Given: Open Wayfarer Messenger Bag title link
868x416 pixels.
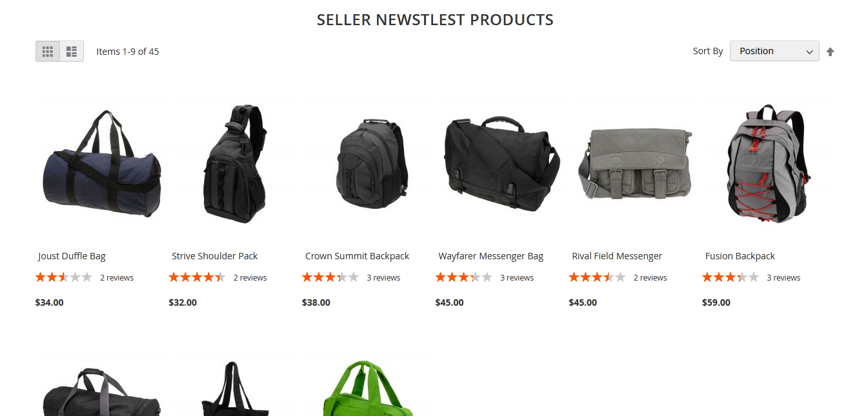Looking at the screenshot, I should tap(491, 256).
